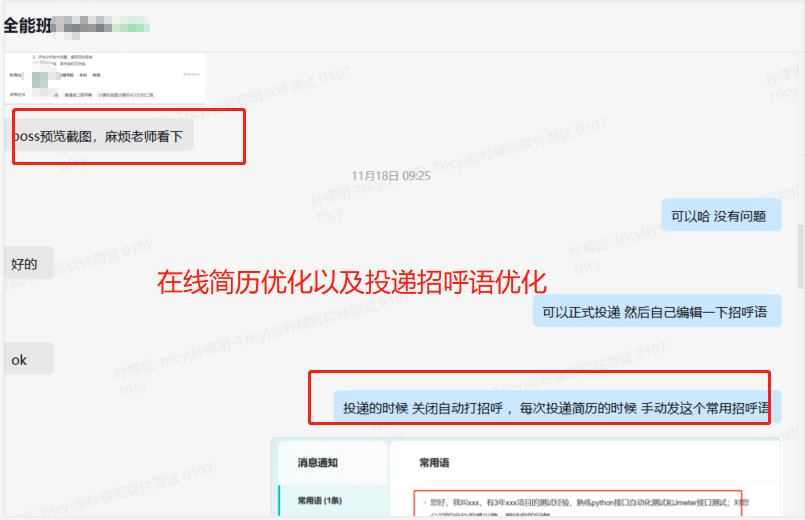Open the resume preview thumbnail at top
Screen dimensions: 805x520
tap(105, 78)
